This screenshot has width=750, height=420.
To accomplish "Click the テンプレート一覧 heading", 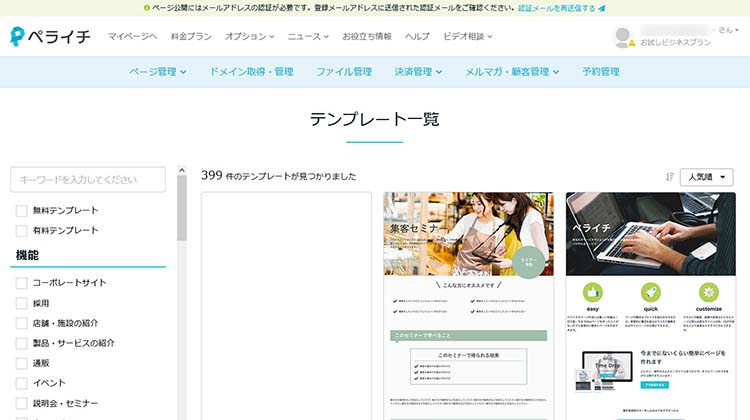I will click(375, 119).
